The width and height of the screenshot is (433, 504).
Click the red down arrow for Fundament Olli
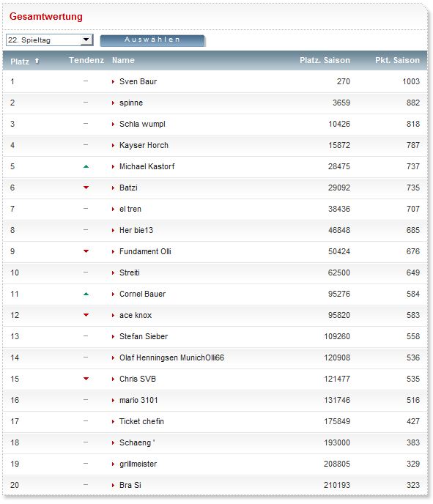pos(86,251)
